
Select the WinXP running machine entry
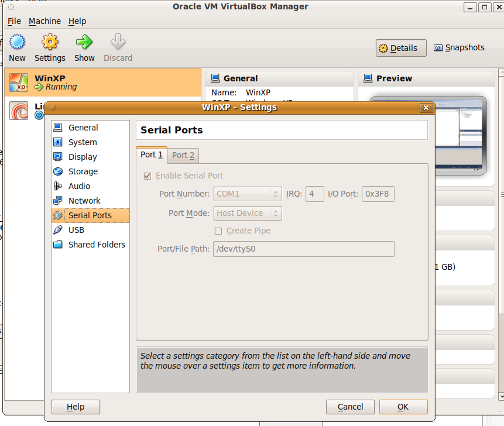[103, 83]
